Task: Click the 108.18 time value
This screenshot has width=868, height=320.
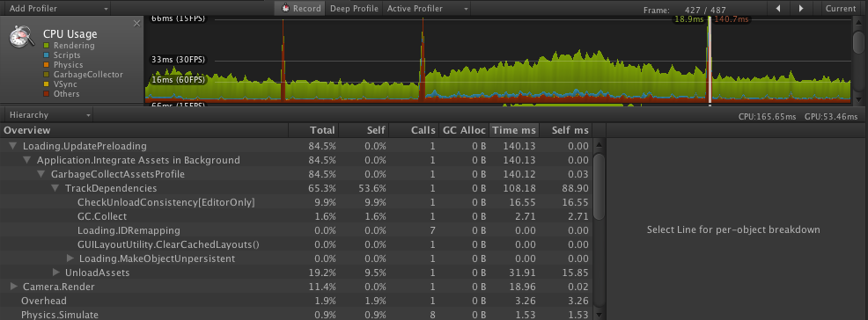Action: click(519, 188)
